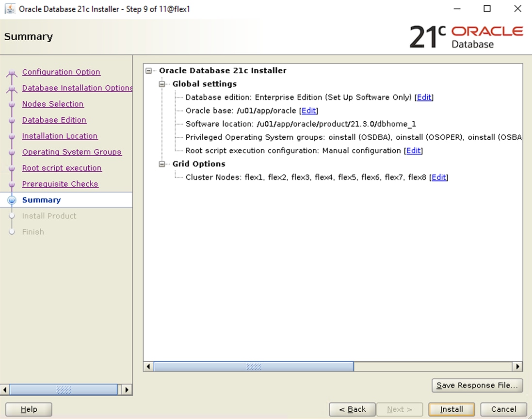532x419 pixels.
Task: Jump to the Database Edition step
Action: pyautogui.click(x=54, y=120)
